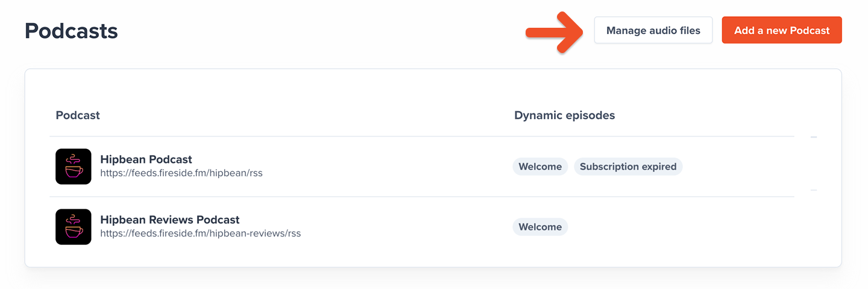This screenshot has width=868, height=289.
Task: Click the Manage audio files button
Action: coord(653,30)
